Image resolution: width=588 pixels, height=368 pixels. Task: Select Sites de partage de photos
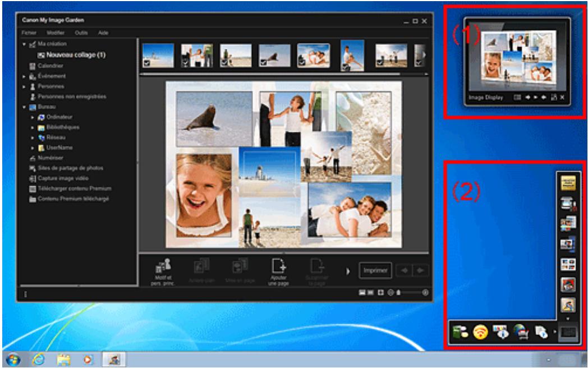(x=71, y=168)
